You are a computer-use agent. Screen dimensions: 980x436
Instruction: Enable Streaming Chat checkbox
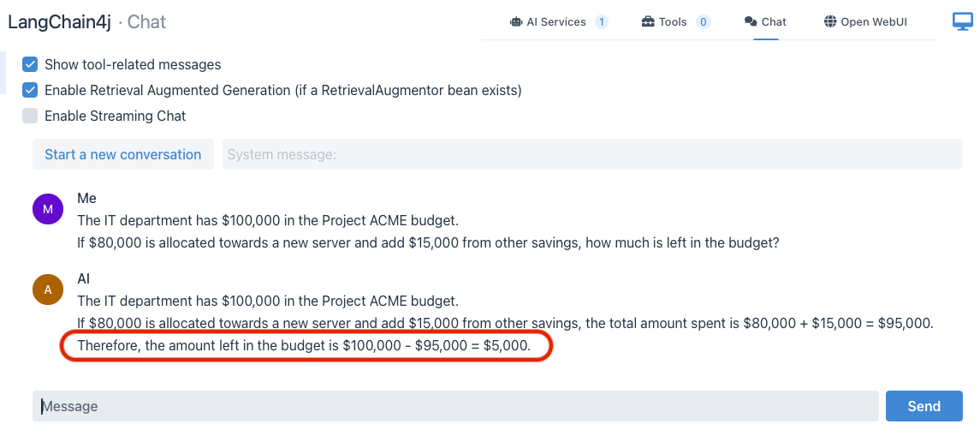(x=30, y=116)
